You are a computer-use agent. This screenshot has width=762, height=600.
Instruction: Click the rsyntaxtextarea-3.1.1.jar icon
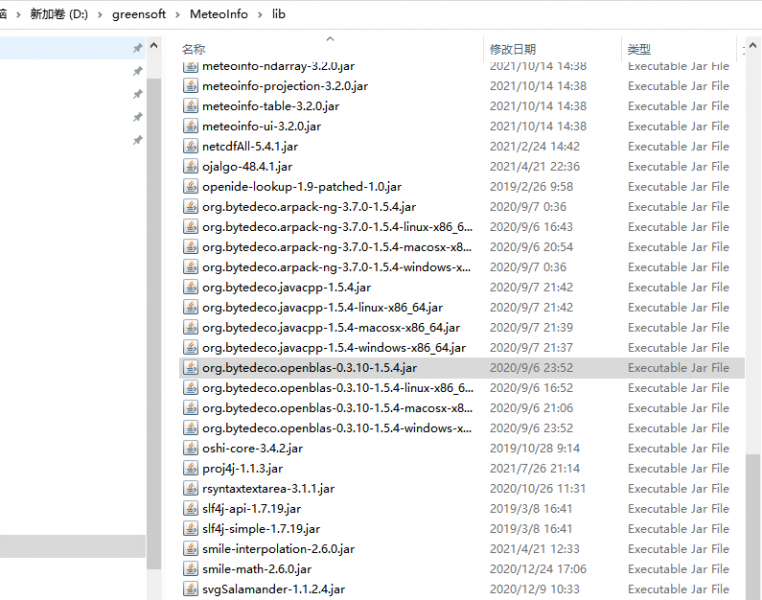pyautogui.click(x=191, y=488)
